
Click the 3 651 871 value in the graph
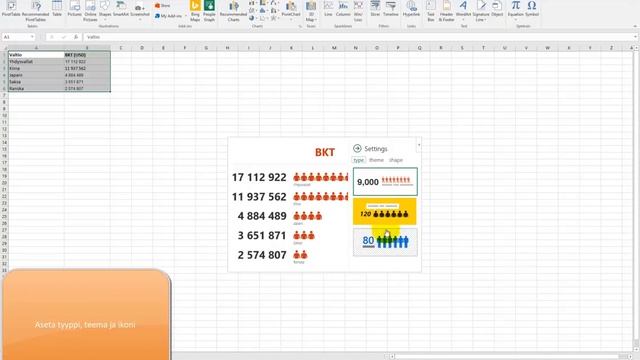point(262,236)
